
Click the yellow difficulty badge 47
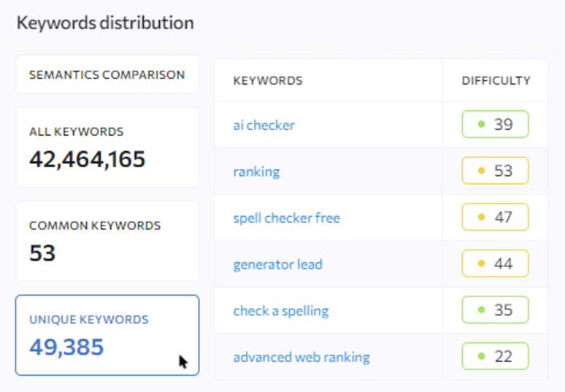(495, 217)
